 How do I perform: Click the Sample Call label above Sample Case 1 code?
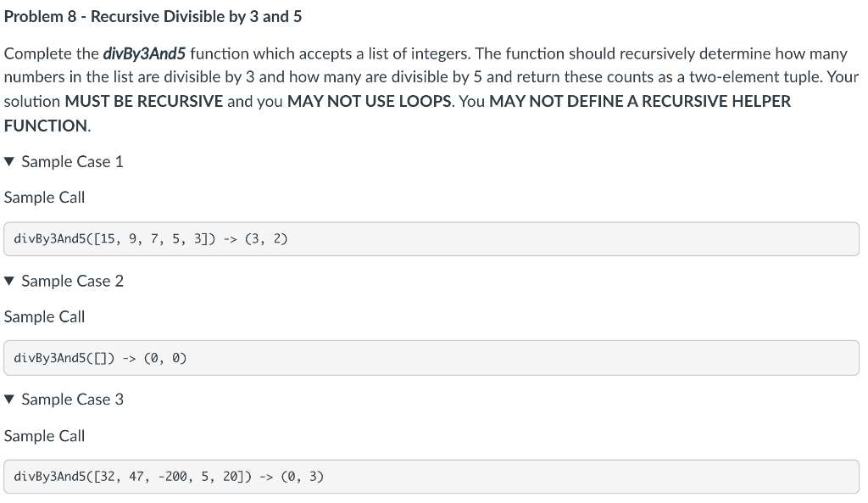44,197
